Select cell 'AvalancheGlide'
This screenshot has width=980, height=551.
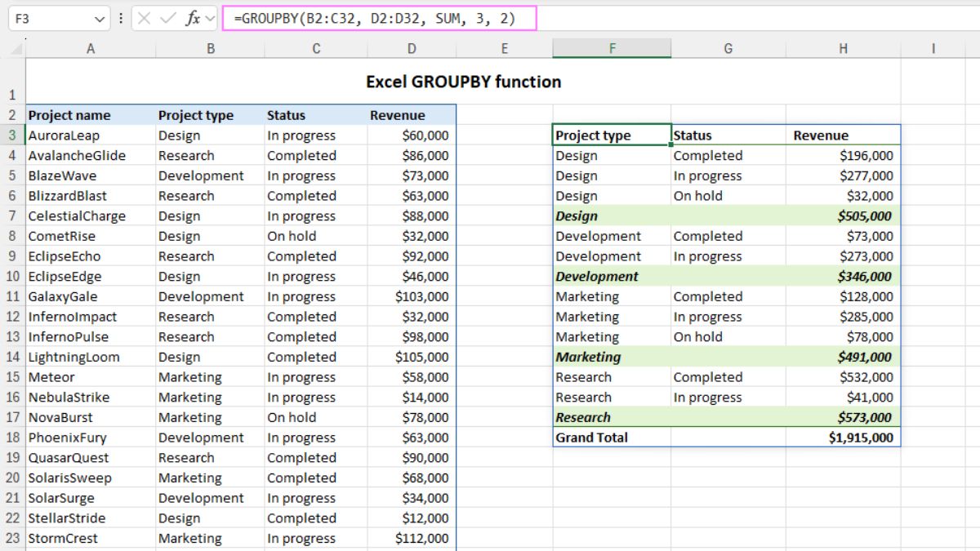[91, 156]
